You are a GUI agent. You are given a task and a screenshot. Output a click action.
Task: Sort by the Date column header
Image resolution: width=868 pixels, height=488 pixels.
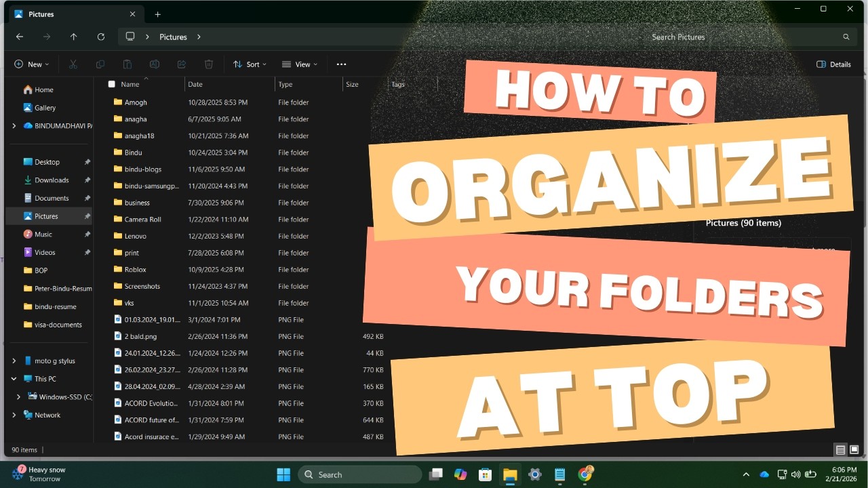(x=195, y=84)
